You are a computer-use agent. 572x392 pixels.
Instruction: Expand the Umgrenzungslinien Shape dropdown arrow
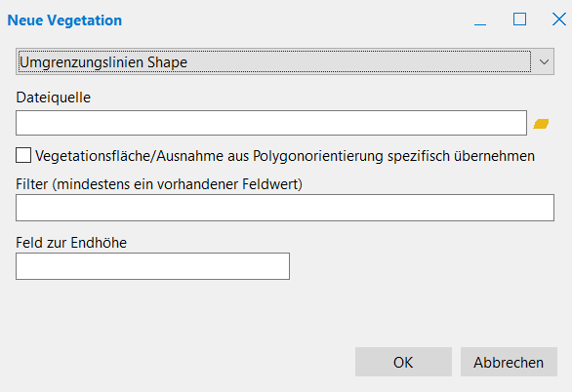point(544,61)
